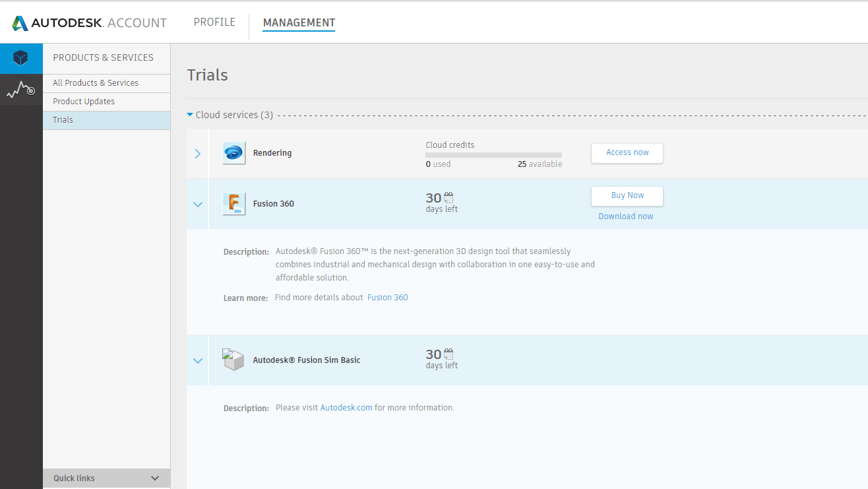868x489 pixels.
Task: Switch to the Management tab
Action: [299, 23]
